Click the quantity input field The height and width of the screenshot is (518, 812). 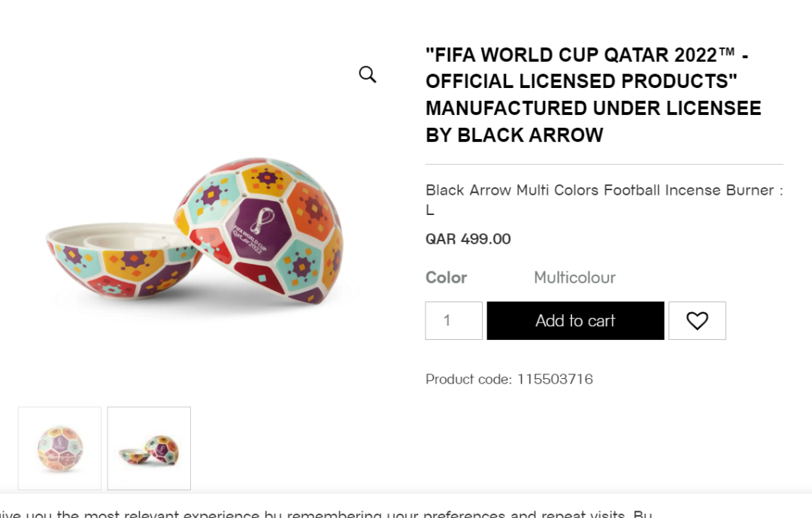[453, 321]
